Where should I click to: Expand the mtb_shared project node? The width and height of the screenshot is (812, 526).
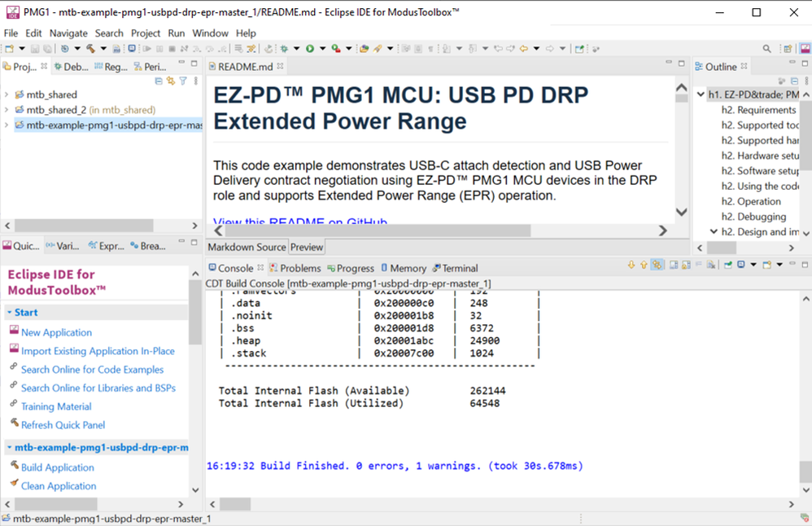pos(7,94)
